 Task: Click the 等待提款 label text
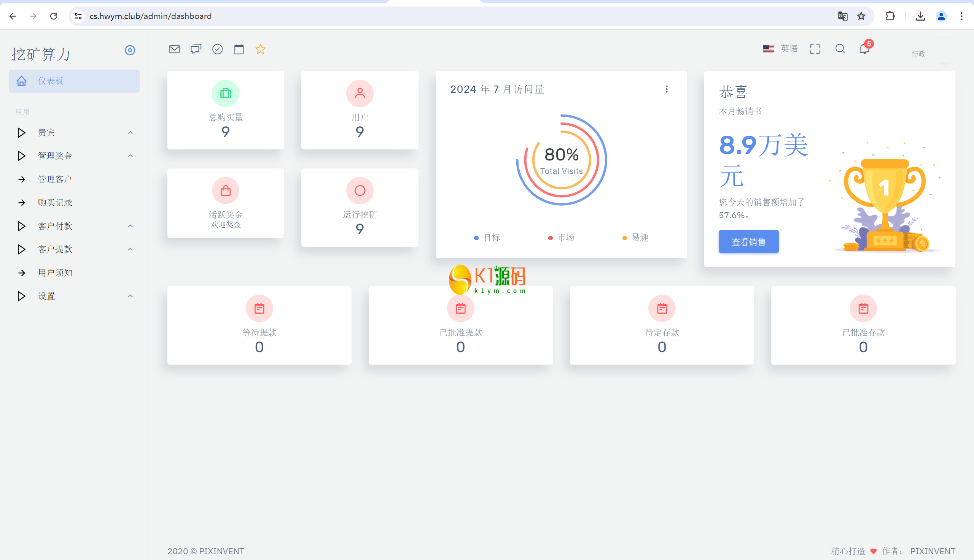259,333
